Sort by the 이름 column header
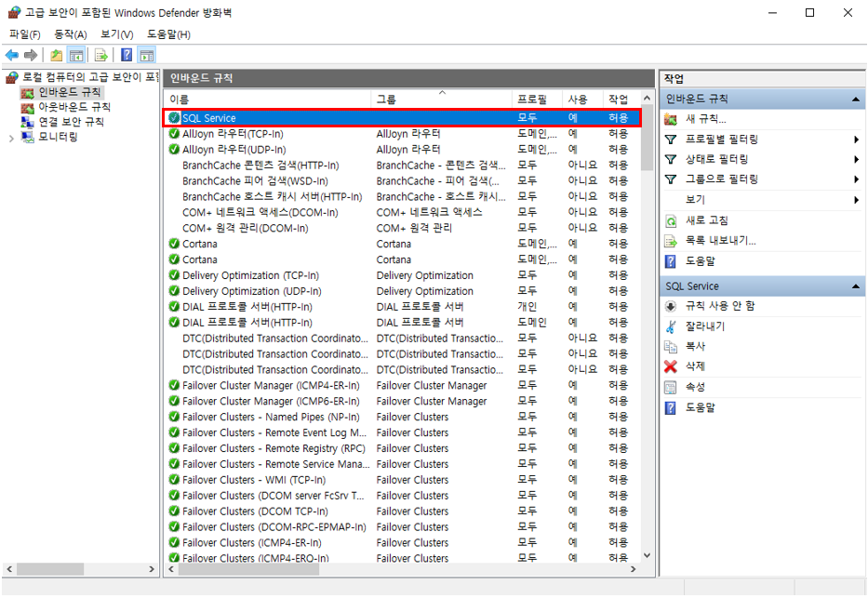 (x=267, y=99)
